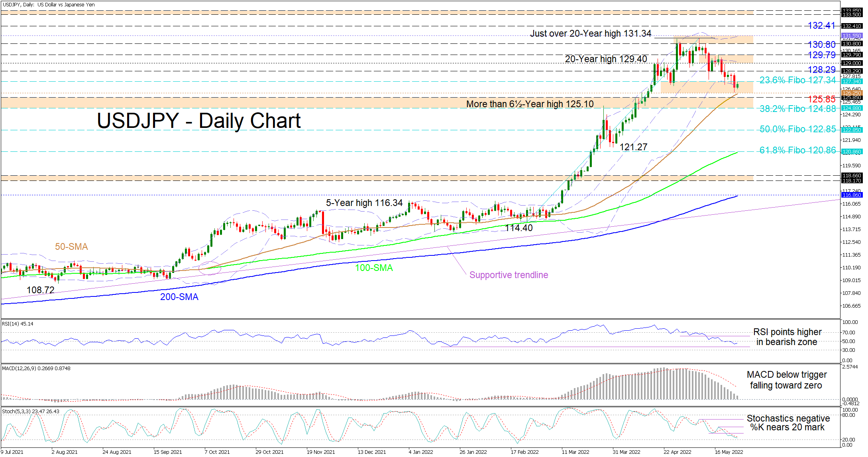
Task: Click the 108.72 low price annotation
Action: [x=40, y=290]
